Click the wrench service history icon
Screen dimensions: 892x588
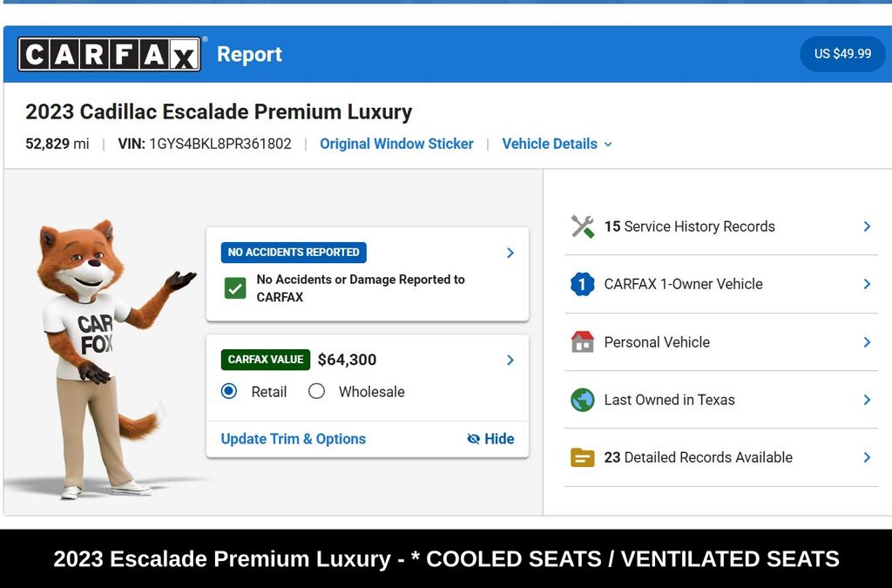[x=582, y=226]
